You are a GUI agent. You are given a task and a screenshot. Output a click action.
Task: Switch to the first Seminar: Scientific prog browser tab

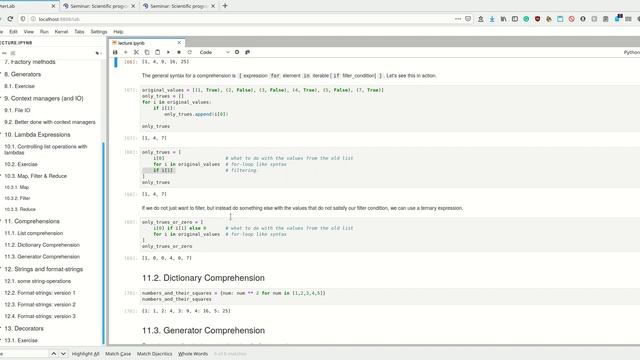(x=99, y=6)
